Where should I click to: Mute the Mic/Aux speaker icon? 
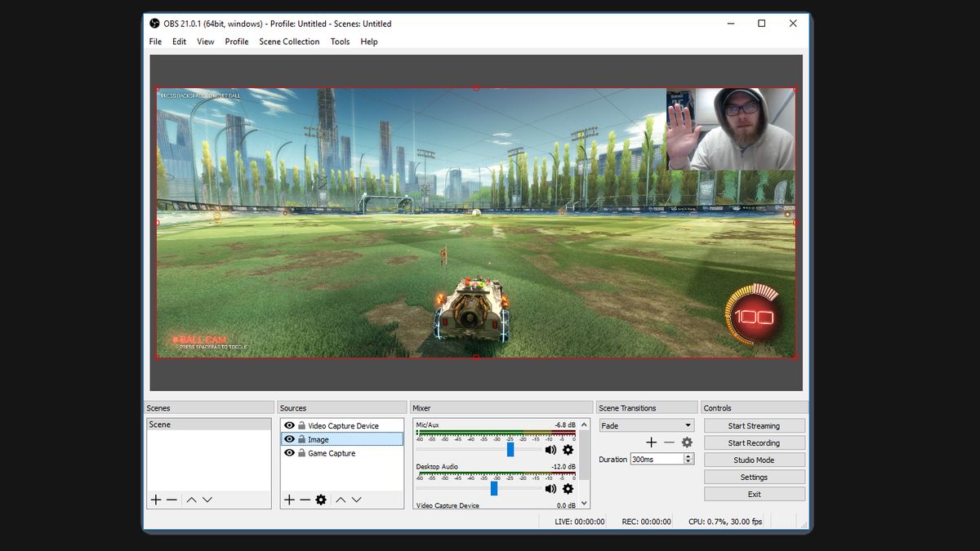click(550, 450)
